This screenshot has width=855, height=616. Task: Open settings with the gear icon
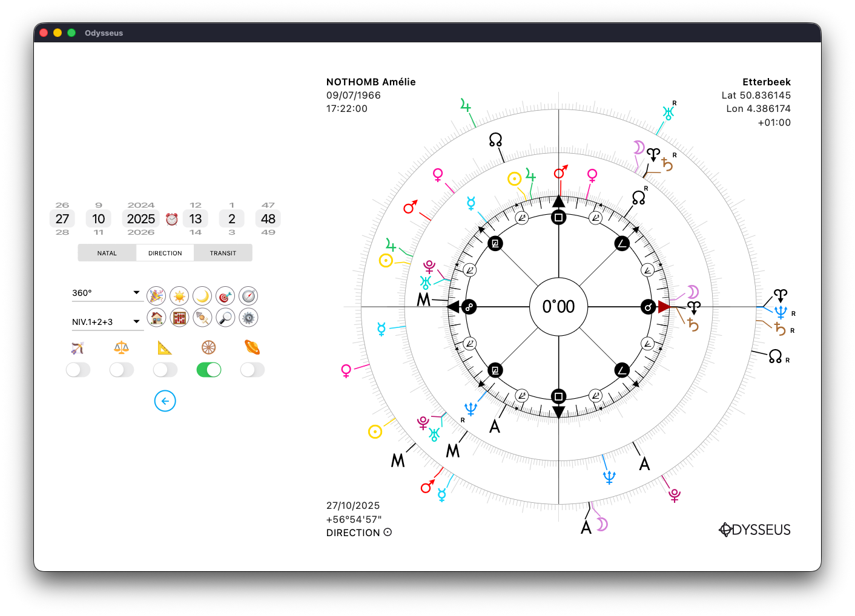point(248,317)
